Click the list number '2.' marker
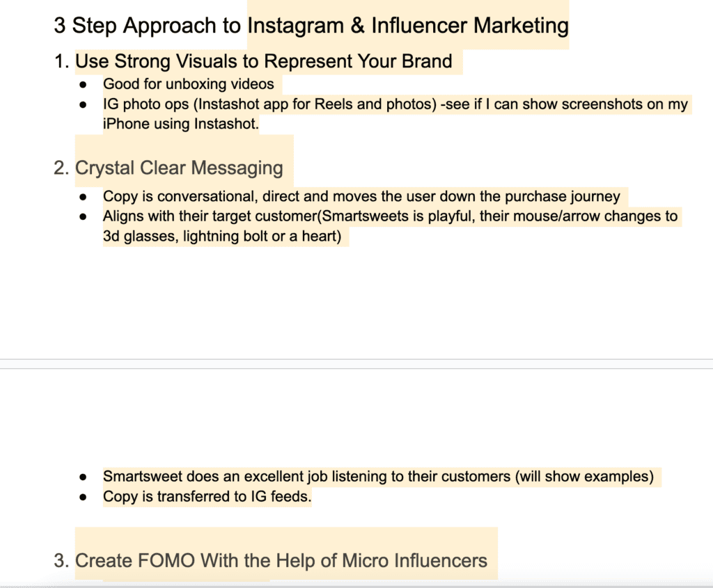The image size is (713, 588). point(61,168)
